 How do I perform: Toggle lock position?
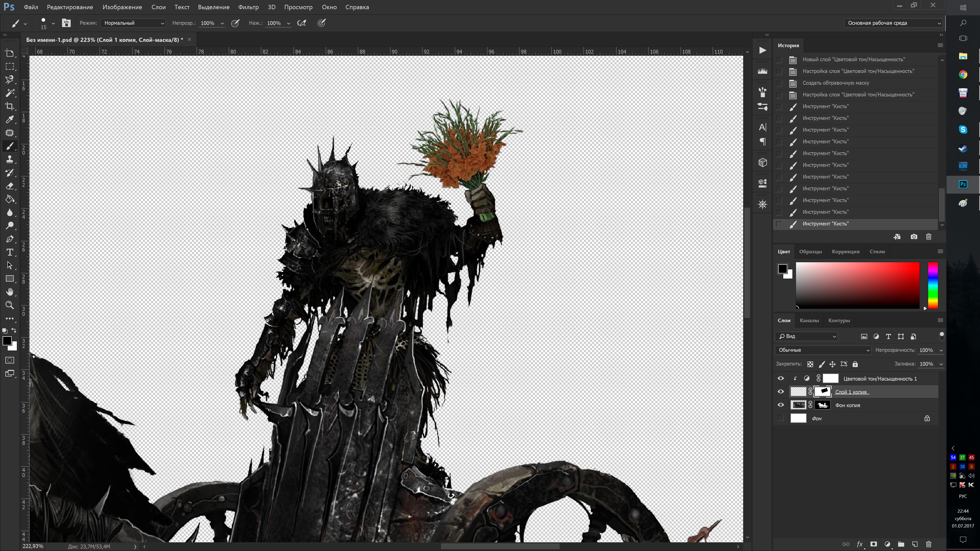click(x=832, y=364)
